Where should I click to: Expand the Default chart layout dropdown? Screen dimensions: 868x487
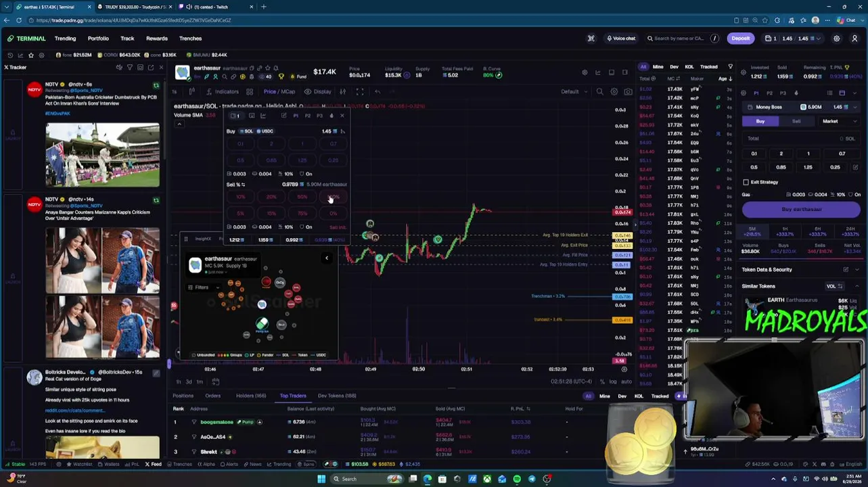click(x=574, y=91)
